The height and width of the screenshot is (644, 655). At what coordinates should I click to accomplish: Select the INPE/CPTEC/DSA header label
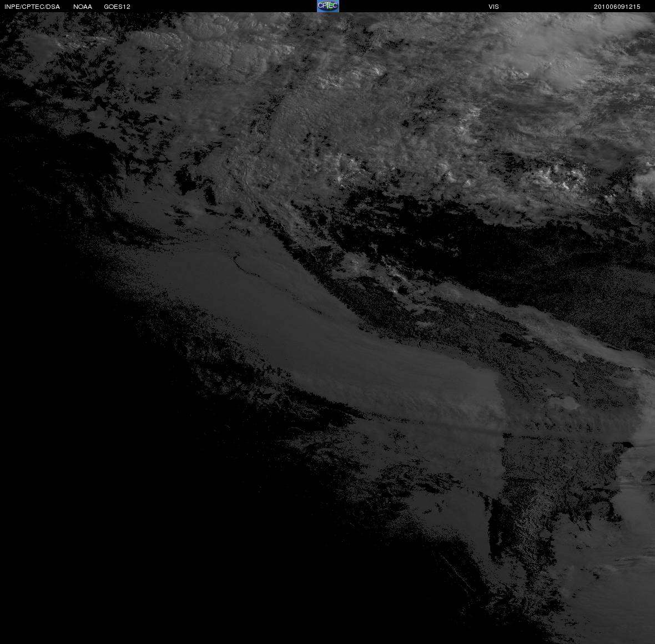pos(32,7)
